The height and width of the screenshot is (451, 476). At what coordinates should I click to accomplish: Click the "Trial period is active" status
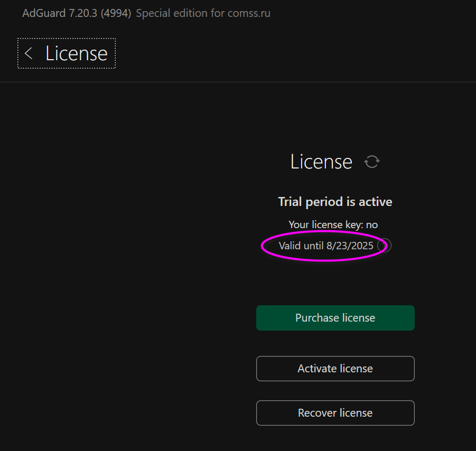335,202
